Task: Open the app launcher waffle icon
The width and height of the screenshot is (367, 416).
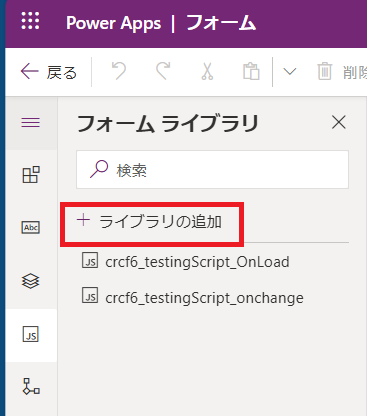Action: pyautogui.click(x=30, y=21)
